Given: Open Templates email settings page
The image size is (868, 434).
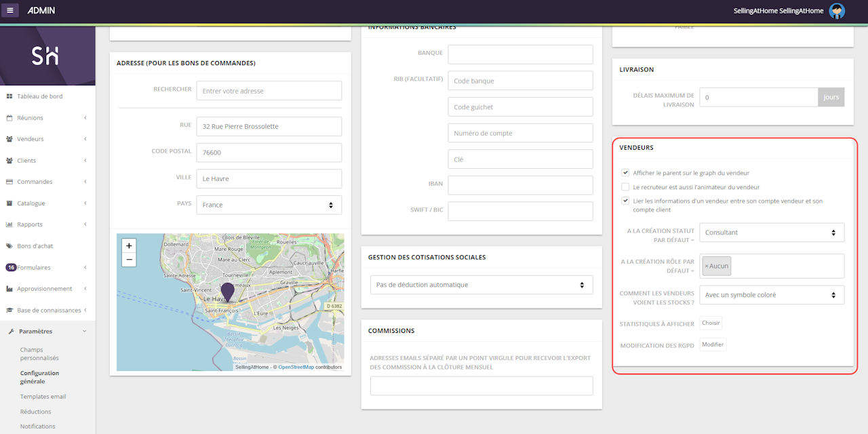Looking at the screenshot, I should pos(43,397).
